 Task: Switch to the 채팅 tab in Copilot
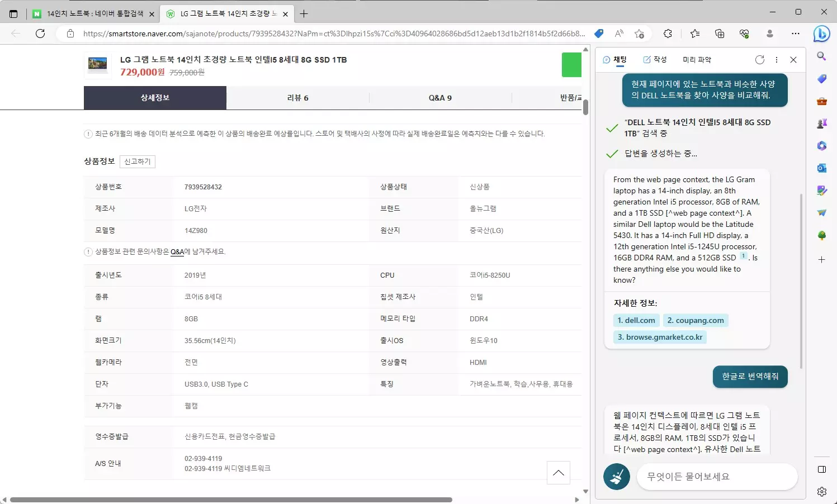tap(614, 60)
